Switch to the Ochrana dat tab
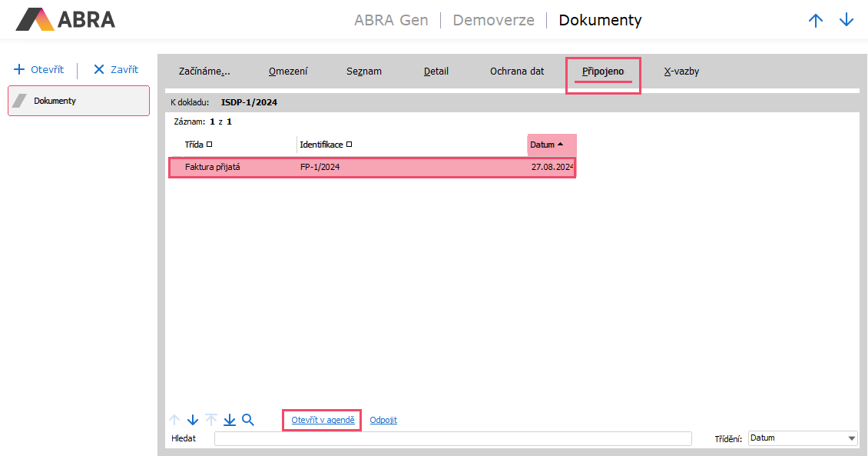The image size is (868, 456). [x=517, y=72]
